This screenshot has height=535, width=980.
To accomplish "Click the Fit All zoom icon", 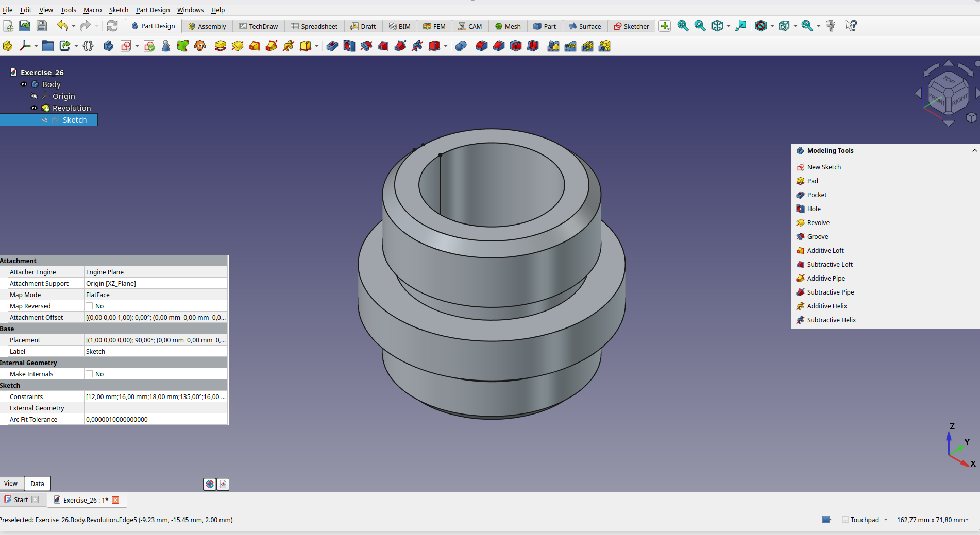I will pyautogui.click(x=683, y=26).
